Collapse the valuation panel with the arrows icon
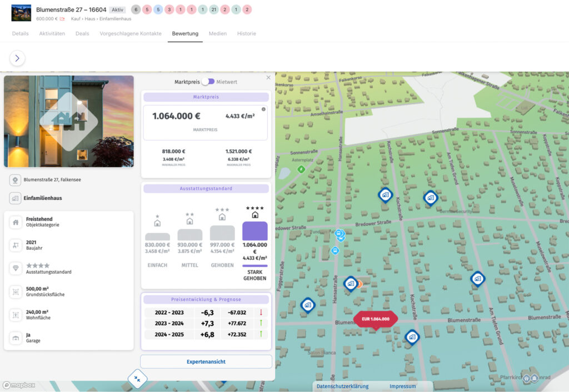This screenshot has width=569, height=392. click(x=137, y=379)
